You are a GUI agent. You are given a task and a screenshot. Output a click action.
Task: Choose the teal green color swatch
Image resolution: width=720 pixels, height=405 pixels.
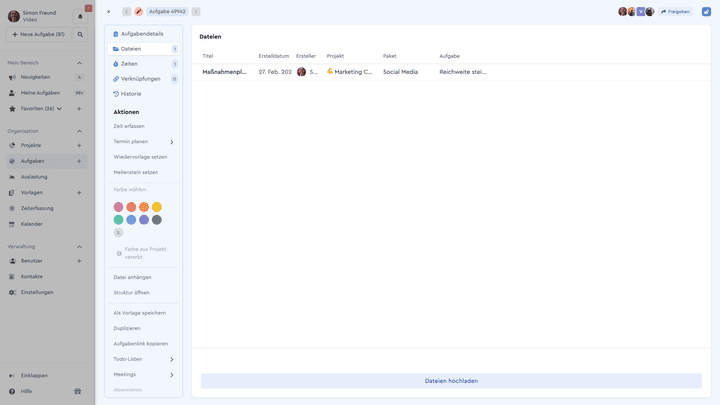tap(118, 220)
